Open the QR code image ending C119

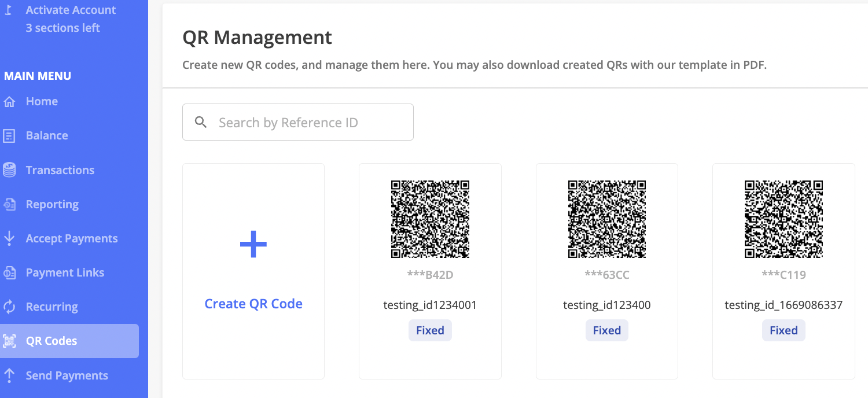(784, 219)
